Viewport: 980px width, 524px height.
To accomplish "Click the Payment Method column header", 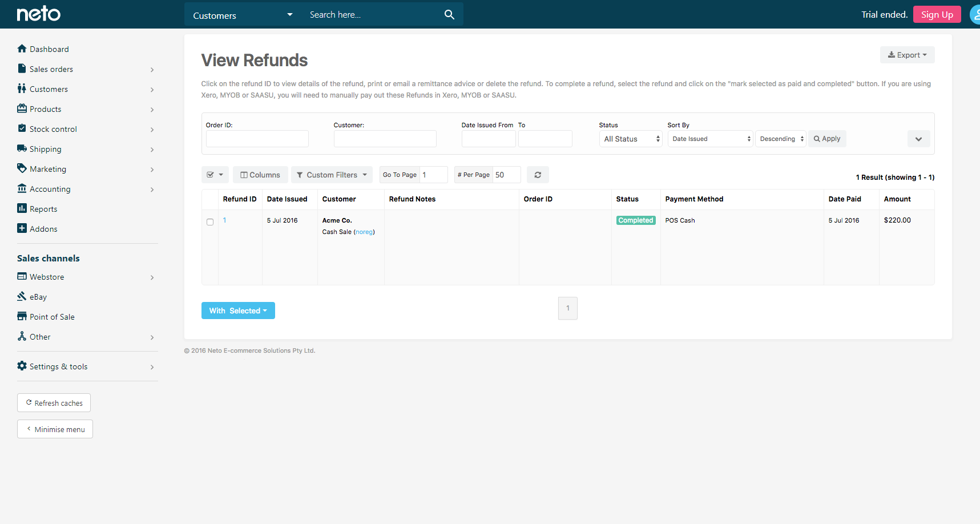I will [x=694, y=199].
